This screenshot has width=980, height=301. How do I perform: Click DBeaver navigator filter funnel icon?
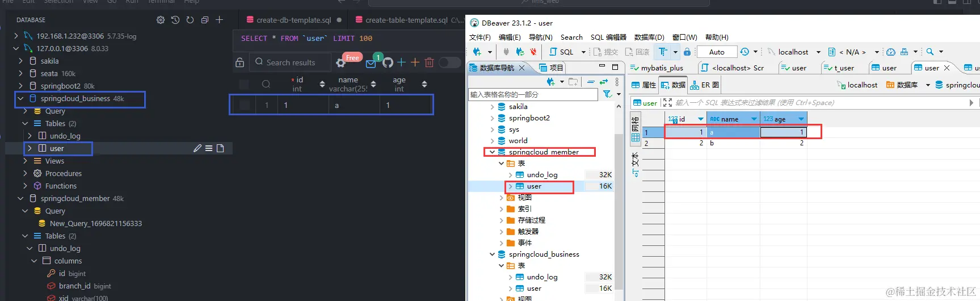(607, 94)
